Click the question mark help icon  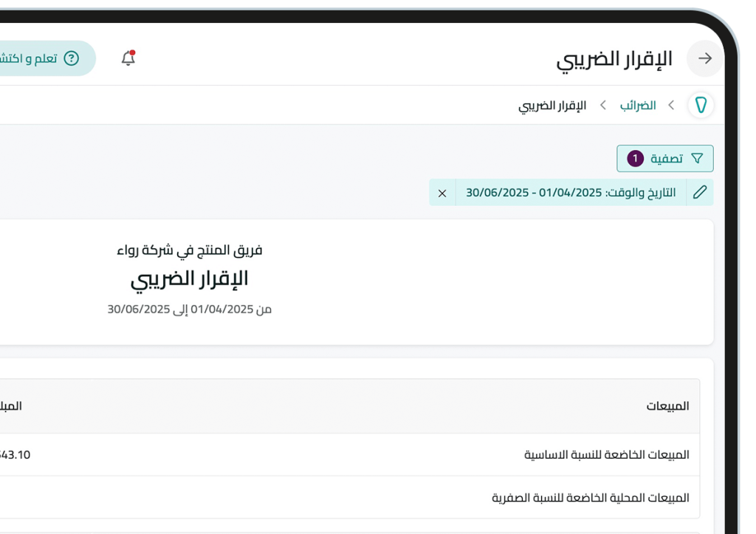70,58
